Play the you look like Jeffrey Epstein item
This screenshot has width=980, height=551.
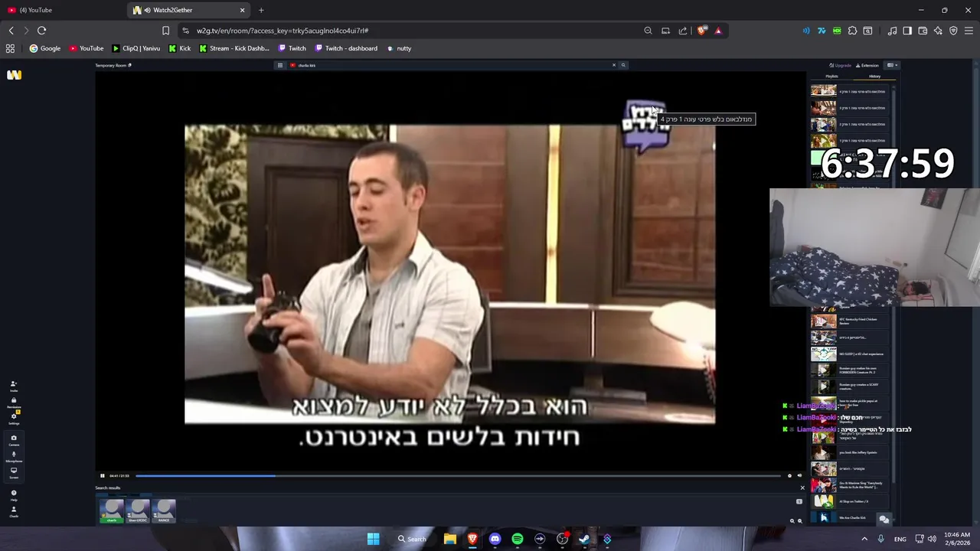850,452
